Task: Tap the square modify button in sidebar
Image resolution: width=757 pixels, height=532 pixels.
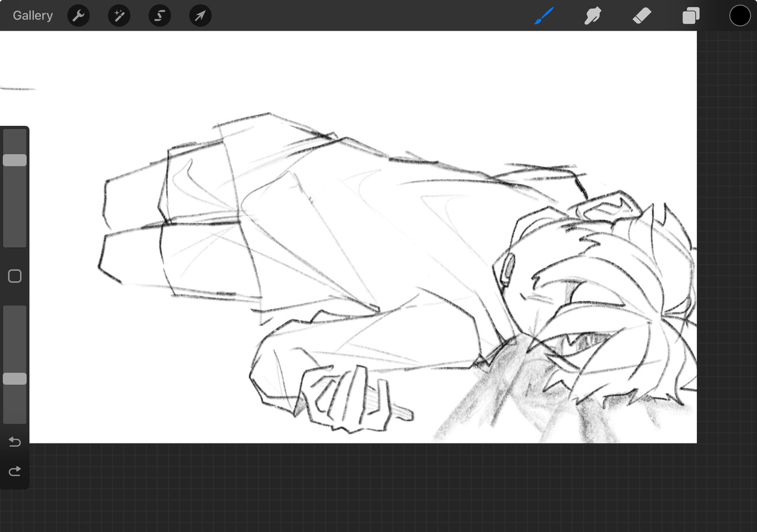Action: coord(15,276)
